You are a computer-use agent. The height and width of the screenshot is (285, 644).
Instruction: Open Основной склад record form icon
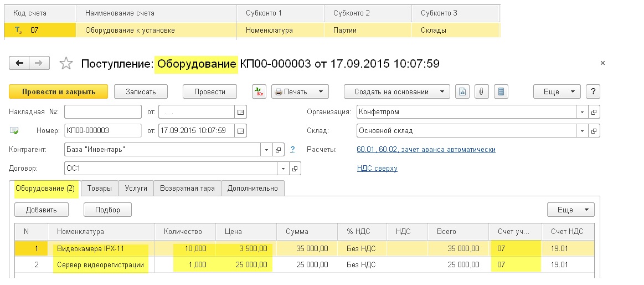pyautogui.click(x=594, y=131)
